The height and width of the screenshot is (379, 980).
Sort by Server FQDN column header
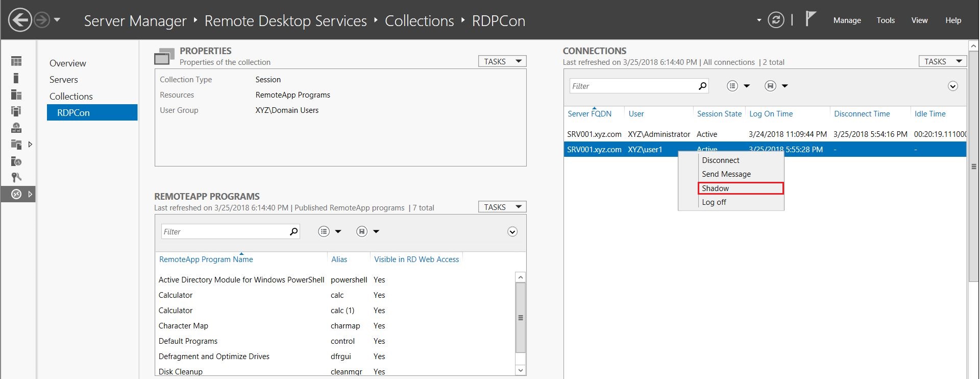590,114
